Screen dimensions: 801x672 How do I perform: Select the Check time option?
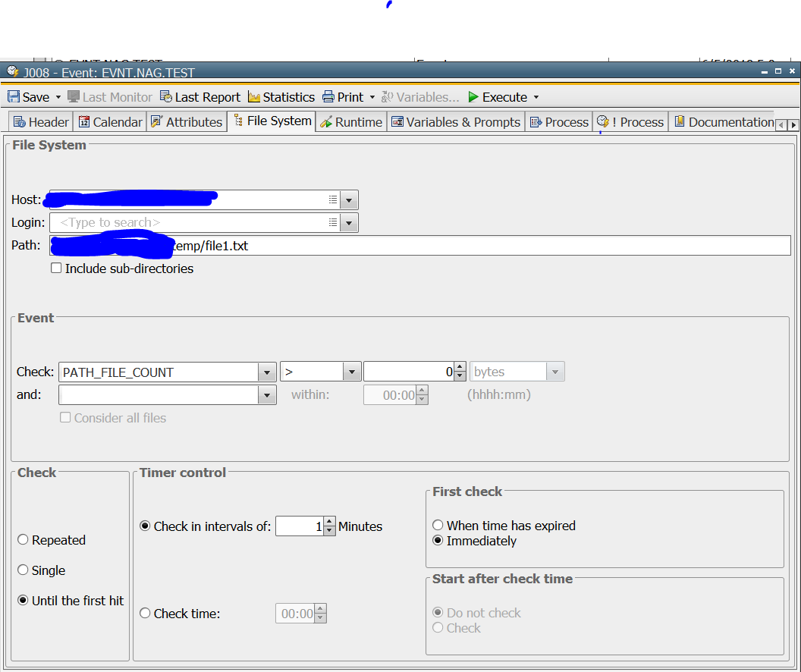[145, 613]
